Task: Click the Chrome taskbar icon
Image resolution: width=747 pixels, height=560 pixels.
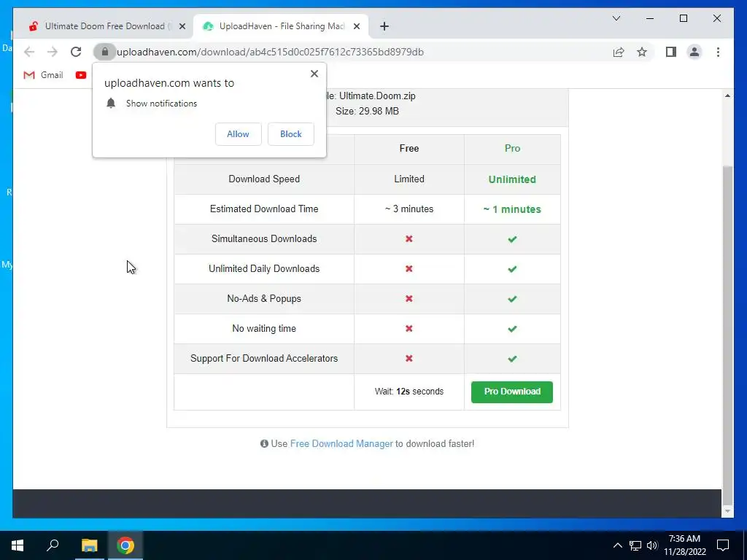Action: 125,545
